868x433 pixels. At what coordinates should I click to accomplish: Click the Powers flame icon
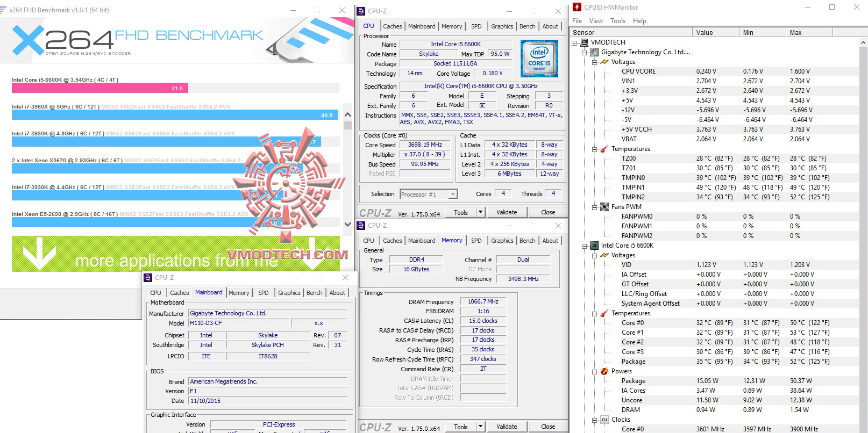click(604, 371)
